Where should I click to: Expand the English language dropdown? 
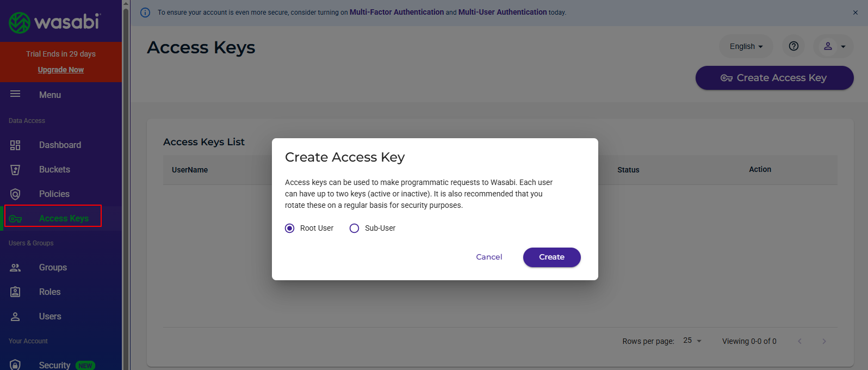746,46
